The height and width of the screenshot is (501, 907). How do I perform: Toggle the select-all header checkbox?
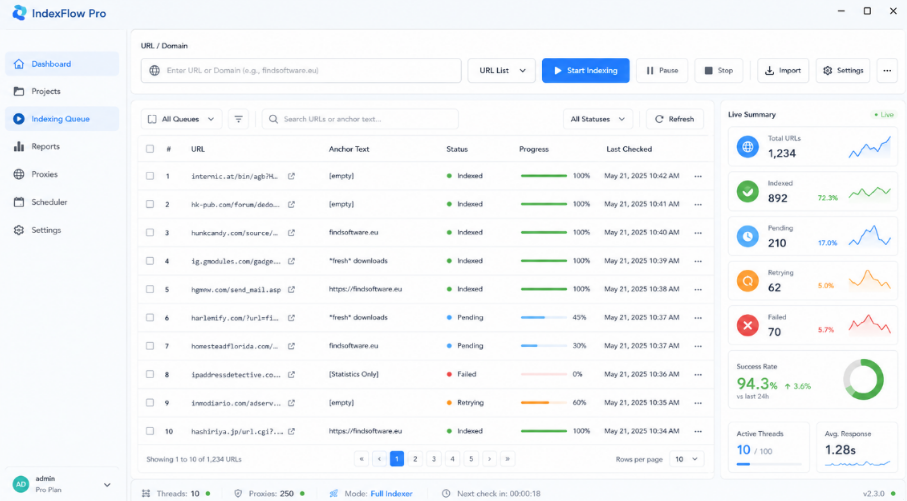tap(150, 149)
